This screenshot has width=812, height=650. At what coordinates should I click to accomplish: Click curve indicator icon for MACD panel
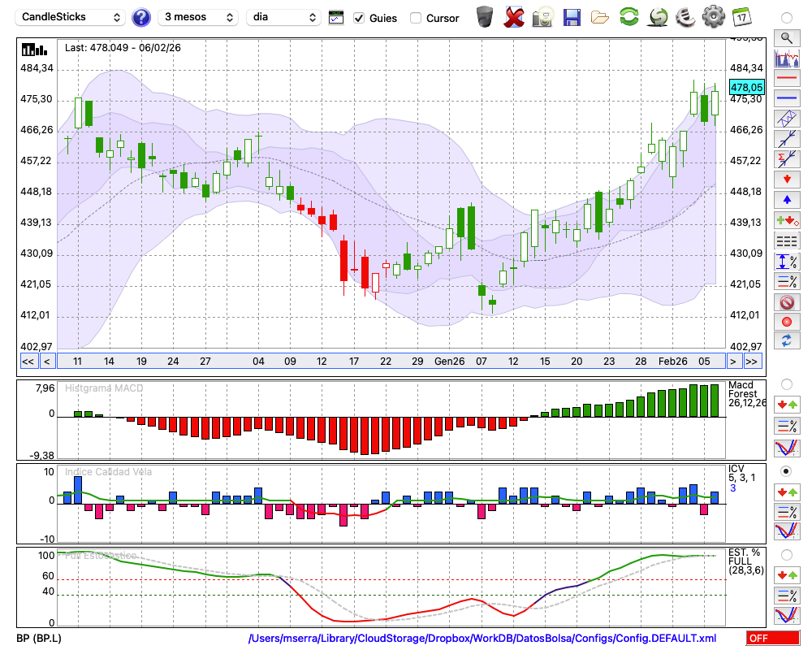[x=787, y=448]
